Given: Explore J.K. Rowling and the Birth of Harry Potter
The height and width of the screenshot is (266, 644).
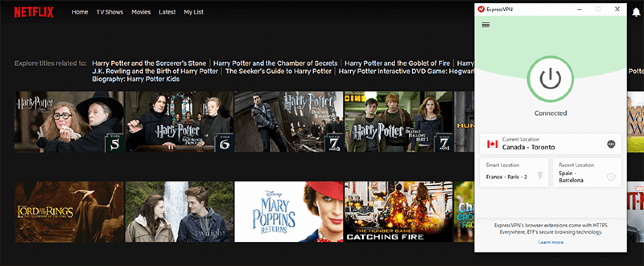Looking at the screenshot, I should click(155, 71).
